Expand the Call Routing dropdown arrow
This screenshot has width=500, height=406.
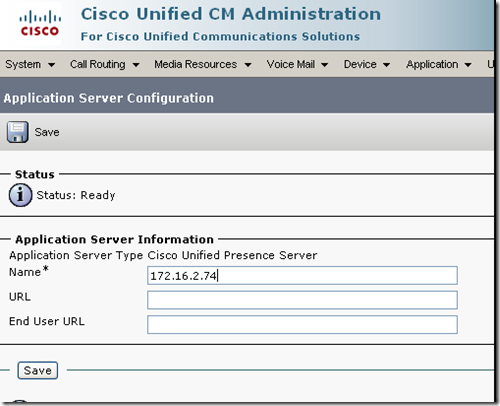(x=136, y=65)
